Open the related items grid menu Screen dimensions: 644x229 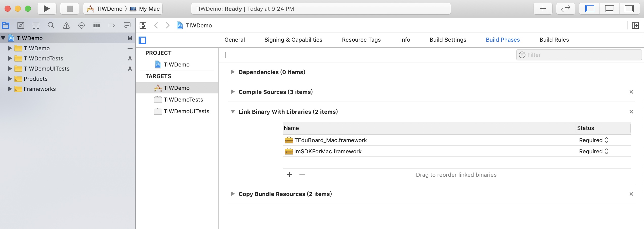tap(143, 25)
